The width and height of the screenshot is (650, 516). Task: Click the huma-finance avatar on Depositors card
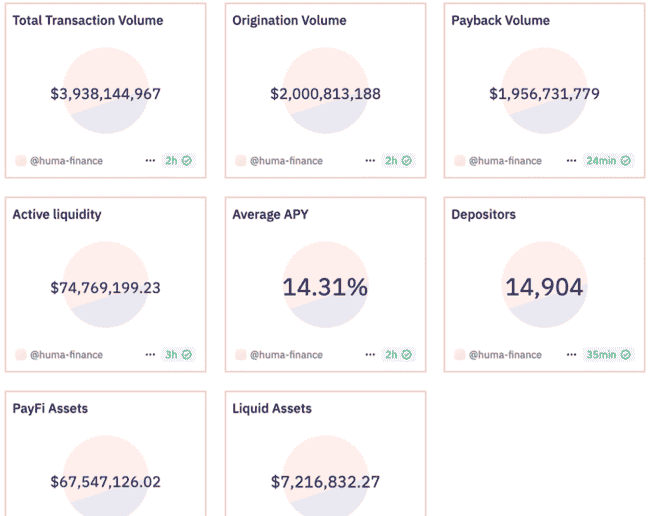460,354
